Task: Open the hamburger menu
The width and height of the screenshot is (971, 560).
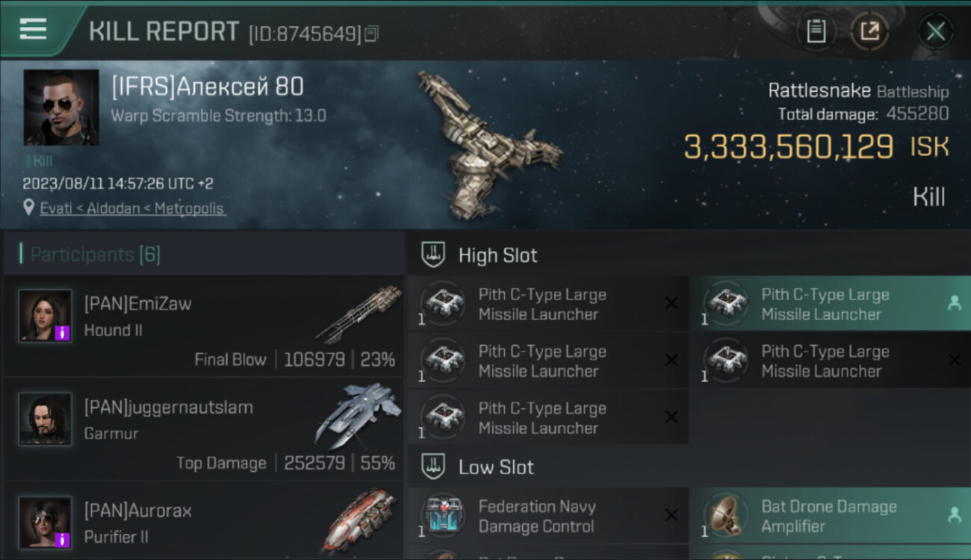Action: 33,29
